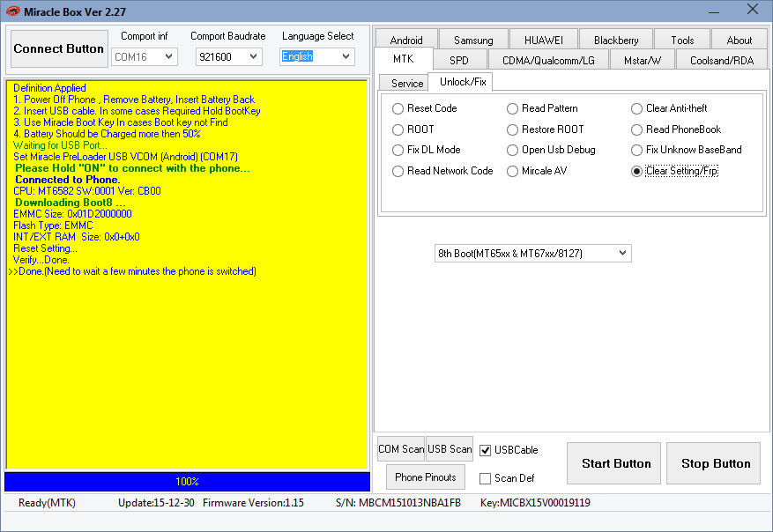
Task: Click the Connect Button
Action: coord(59,48)
